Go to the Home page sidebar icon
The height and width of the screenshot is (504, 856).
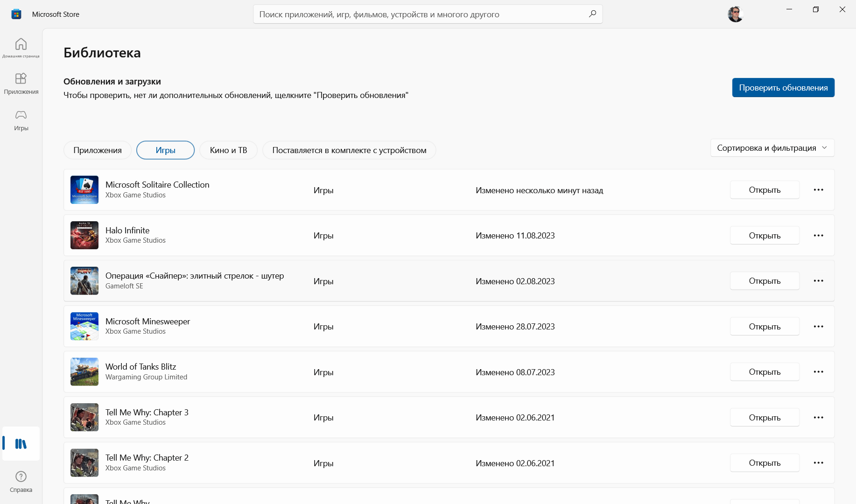(21, 47)
